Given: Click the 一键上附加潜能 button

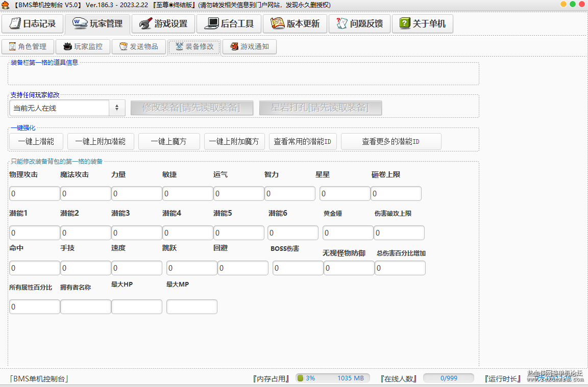Looking at the screenshot, I should 101,141.
